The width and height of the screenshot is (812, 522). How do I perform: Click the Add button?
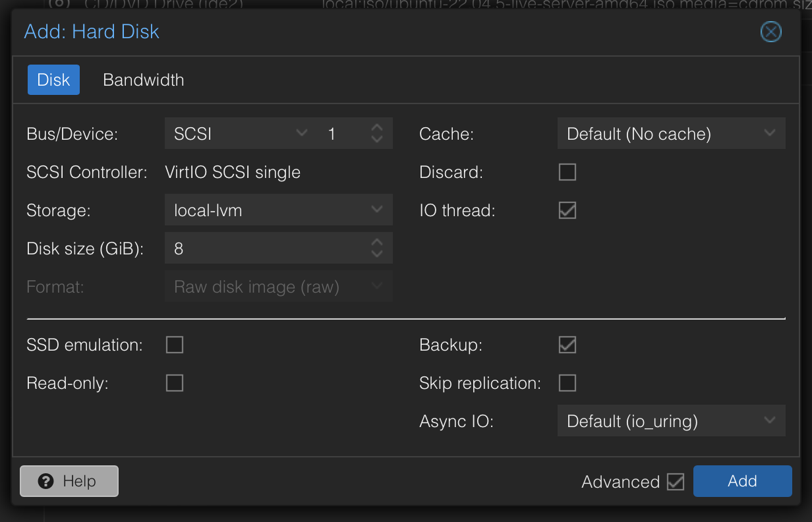click(742, 481)
